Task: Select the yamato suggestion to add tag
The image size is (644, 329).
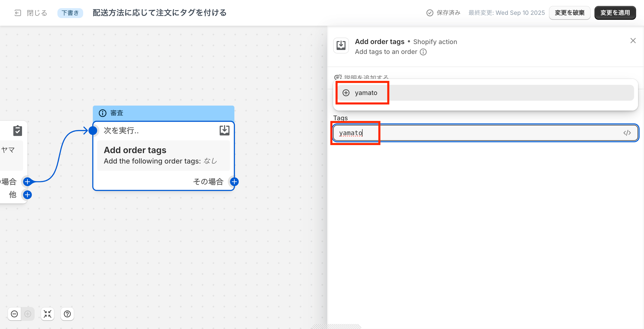Action: coord(366,93)
